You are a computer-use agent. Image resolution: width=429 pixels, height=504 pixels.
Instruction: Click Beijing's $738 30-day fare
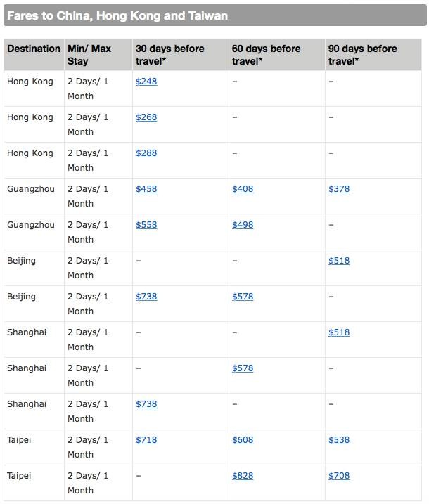tap(146, 297)
